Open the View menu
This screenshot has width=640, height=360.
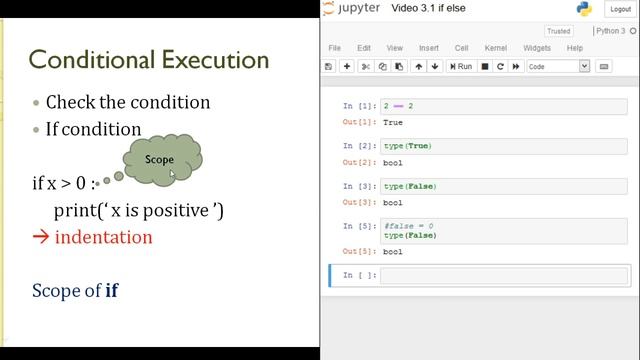[x=395, y=48]
